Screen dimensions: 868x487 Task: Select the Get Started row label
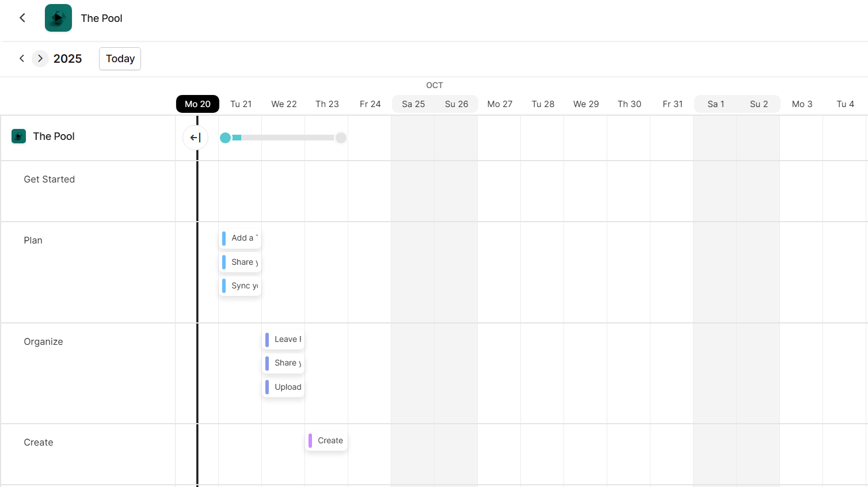(x=50, y=180)
